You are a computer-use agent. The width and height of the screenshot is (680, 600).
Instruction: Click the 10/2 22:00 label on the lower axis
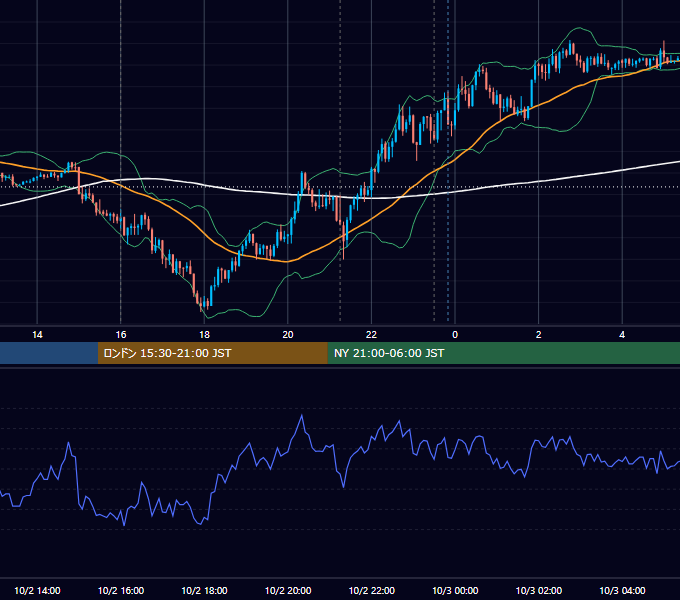tap(372, 590)
